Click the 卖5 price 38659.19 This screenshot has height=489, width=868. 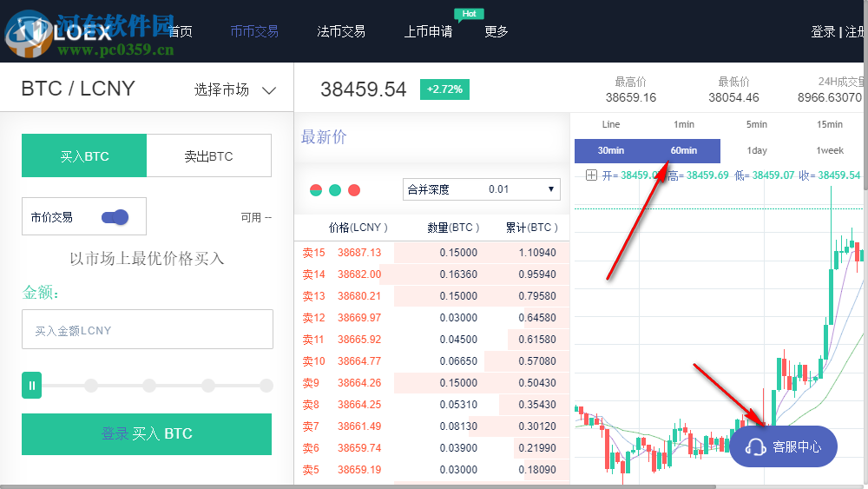click(x=359, y=470)
